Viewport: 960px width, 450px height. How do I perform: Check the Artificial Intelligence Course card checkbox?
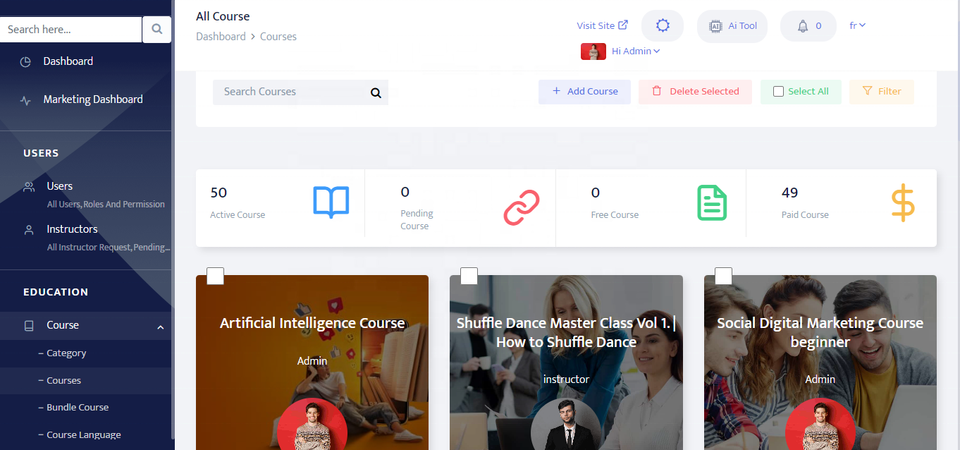click(x=215, y=276)
